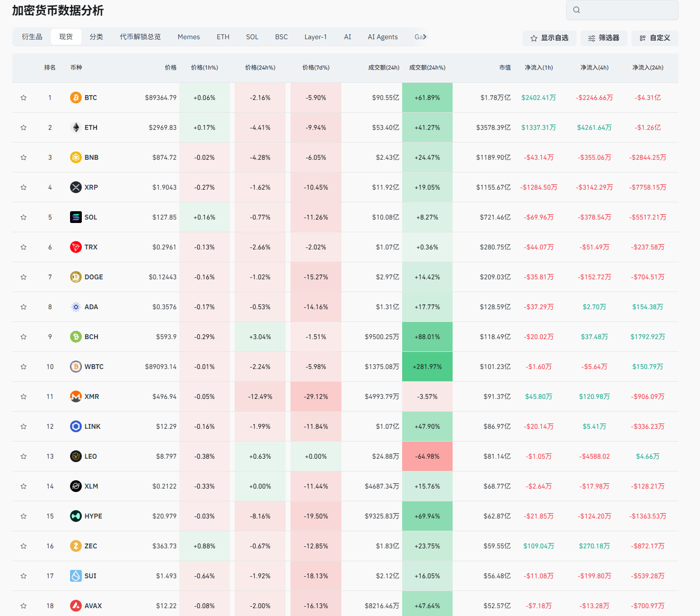Star BTC to add to favorites
The width and height of the screenshot is (700, 616).
click(x=24, y=98)
